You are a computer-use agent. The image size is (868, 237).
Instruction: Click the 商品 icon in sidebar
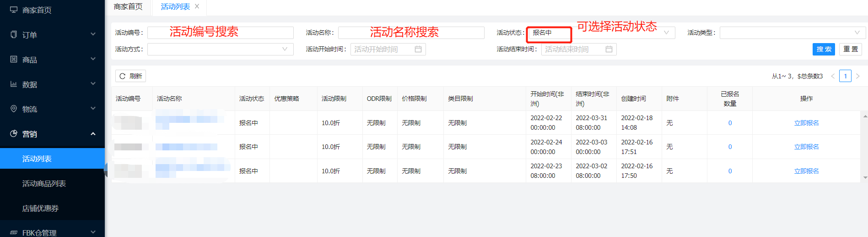[x=14, y=59]
